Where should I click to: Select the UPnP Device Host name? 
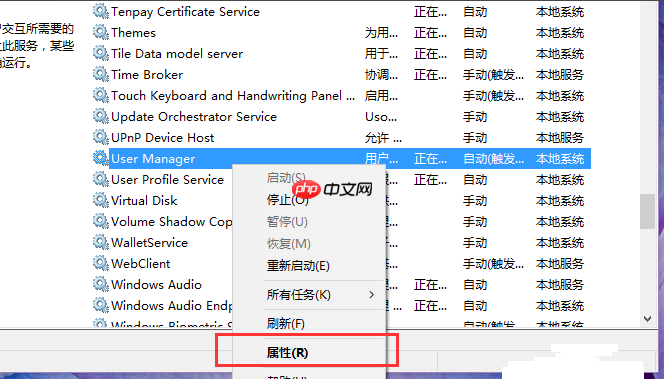[x=163, y=138]
